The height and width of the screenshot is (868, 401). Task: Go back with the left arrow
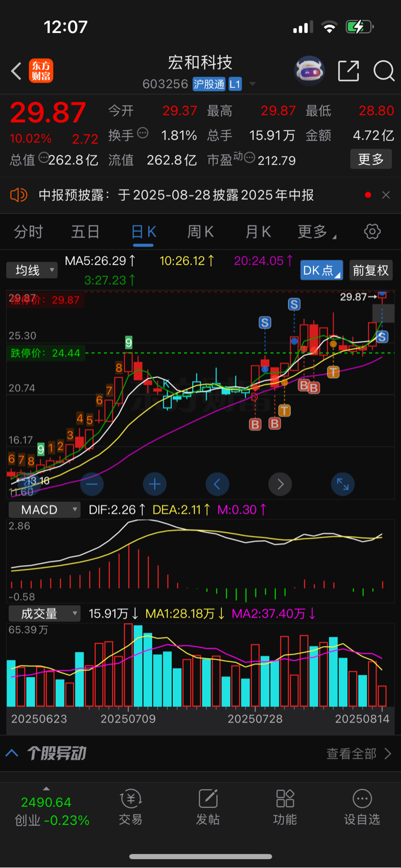[x=17, y=71]
